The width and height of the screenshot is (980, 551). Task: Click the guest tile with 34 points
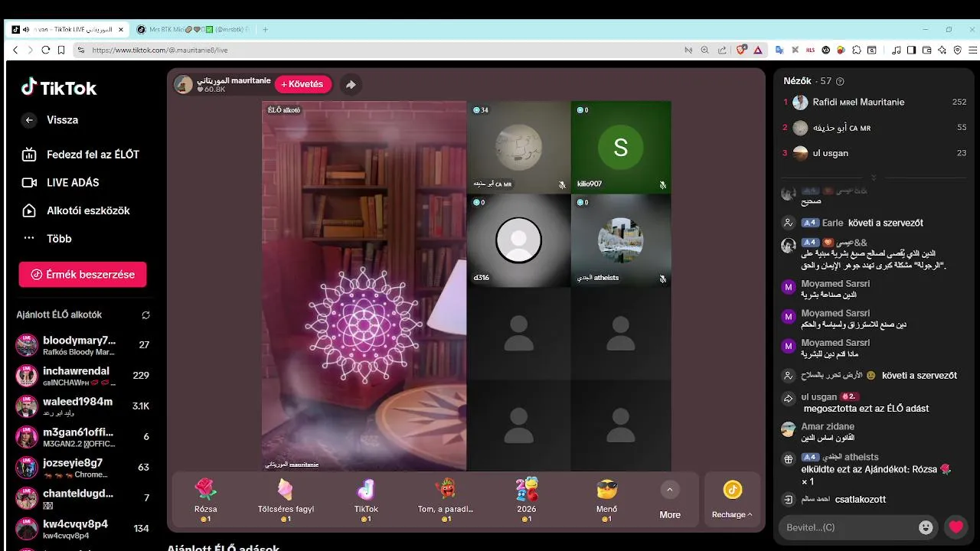(x=519, y=147)
